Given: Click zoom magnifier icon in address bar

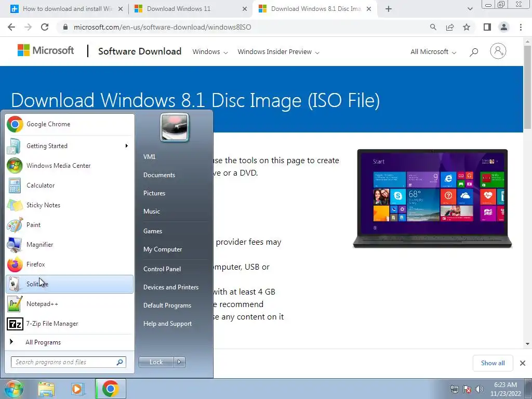Looking at the screenshot, I should [433, 27].
